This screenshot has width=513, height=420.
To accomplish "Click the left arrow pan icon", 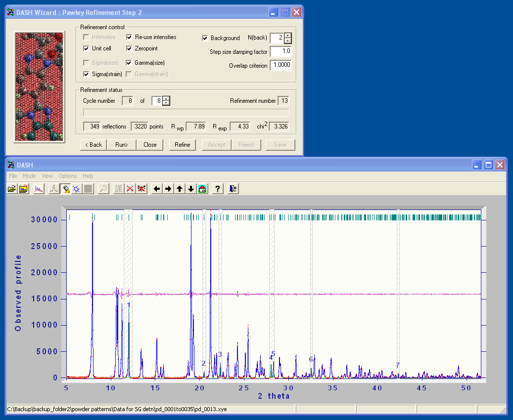I will pyautogui.click(x=157, y=189).
